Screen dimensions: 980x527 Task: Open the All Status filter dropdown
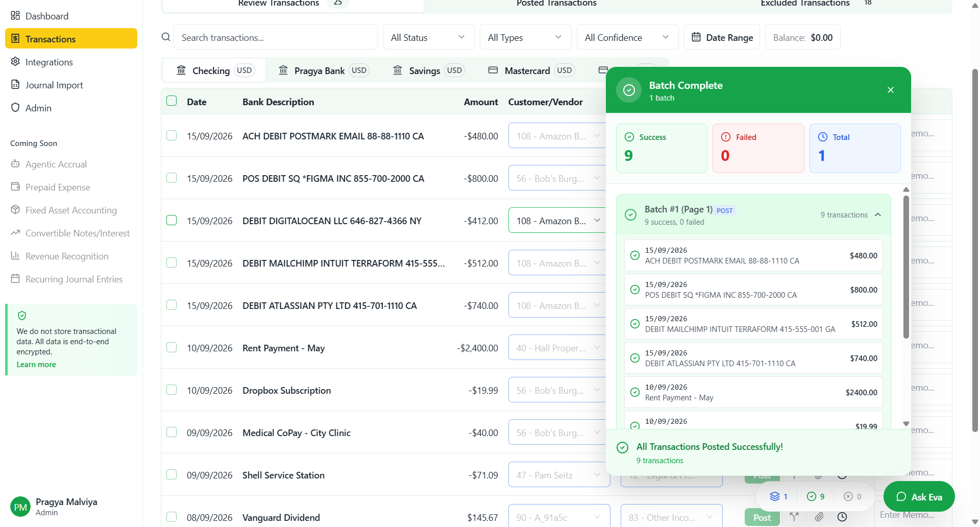428,37
